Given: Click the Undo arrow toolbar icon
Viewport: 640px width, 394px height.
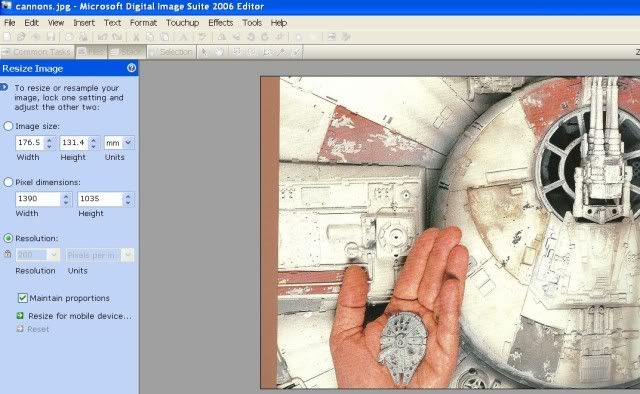Looking at the screenshot, I should coord(102,37).
